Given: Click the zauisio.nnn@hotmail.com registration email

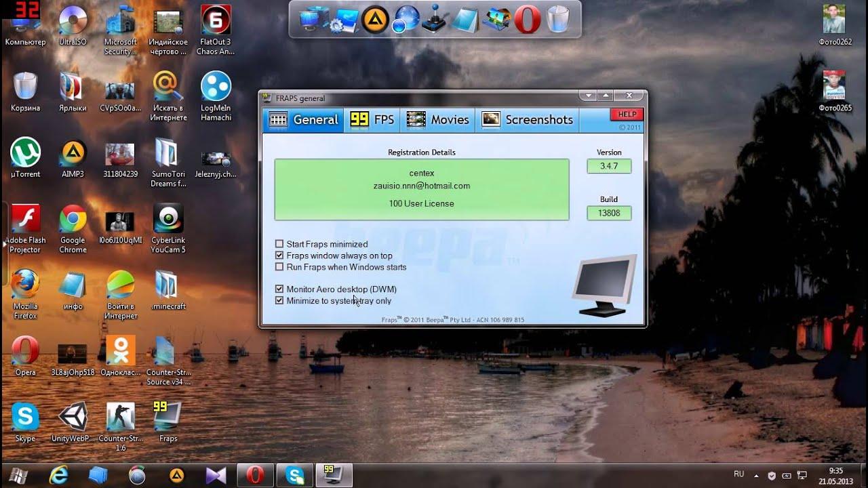Looking at the screenshot, I should point(422,186).
